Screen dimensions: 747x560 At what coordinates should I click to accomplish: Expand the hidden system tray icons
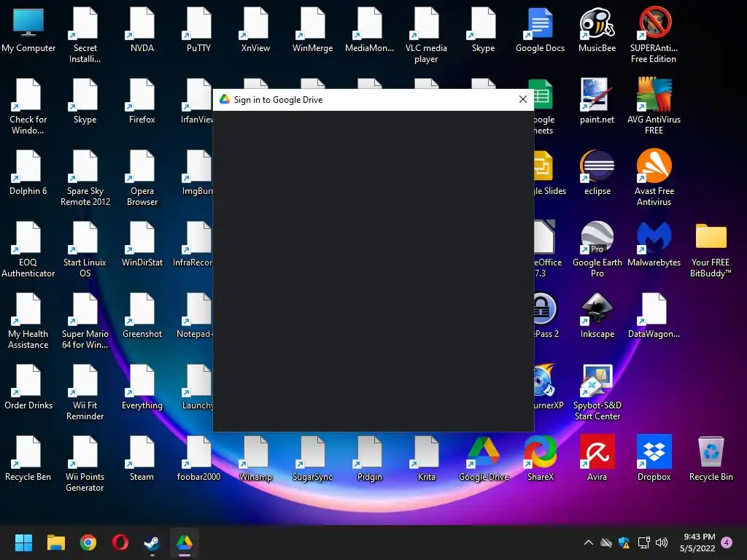[589, 542]
